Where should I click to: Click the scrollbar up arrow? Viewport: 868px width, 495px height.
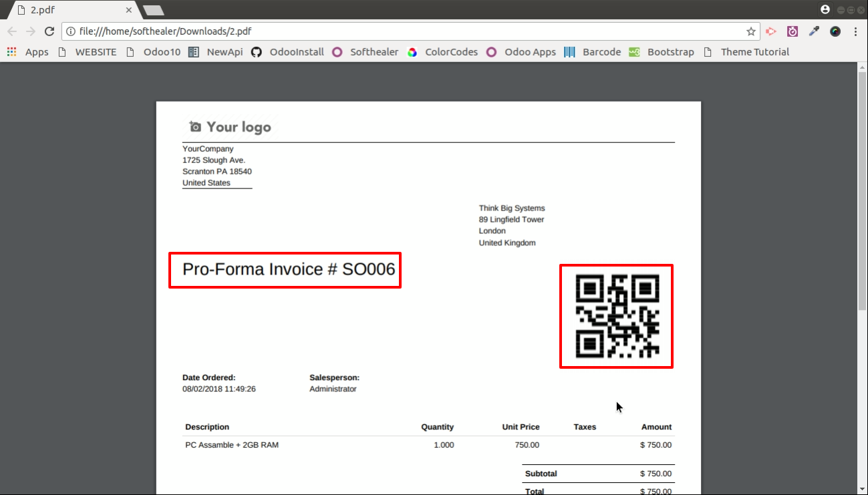click(862, 66)
